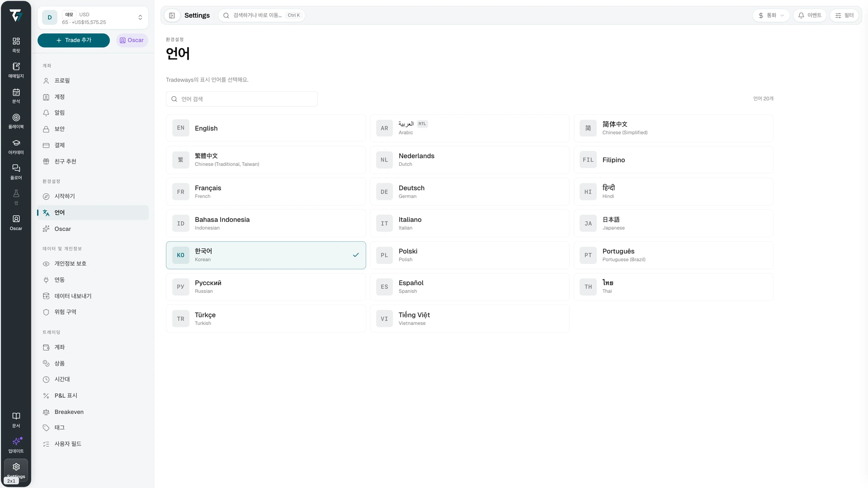Screen dimensions: 868x488
Task: Click the Trade 추가 button
Action: click(x=74, y=40)
